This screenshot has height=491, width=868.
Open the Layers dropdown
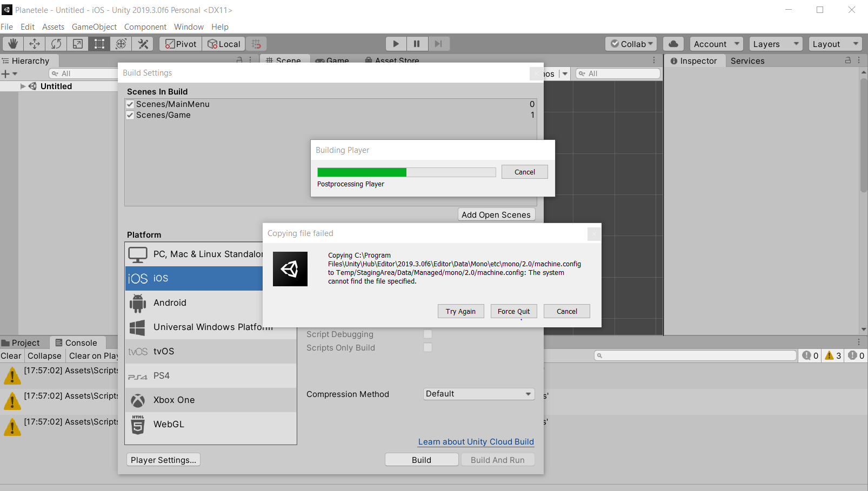pyautogui.click(x=776, y=44)
